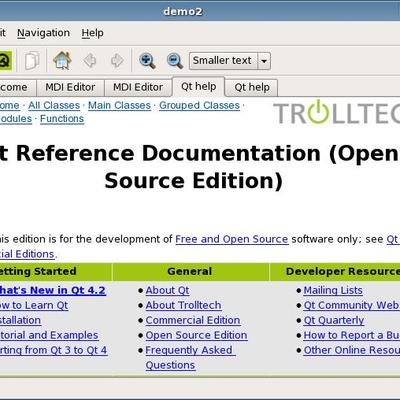Image resolution: width=400 pixels, height=400 pixels.
Task: Click the Forward arrow toolbar icon
Action: click(x=117, y=61)
